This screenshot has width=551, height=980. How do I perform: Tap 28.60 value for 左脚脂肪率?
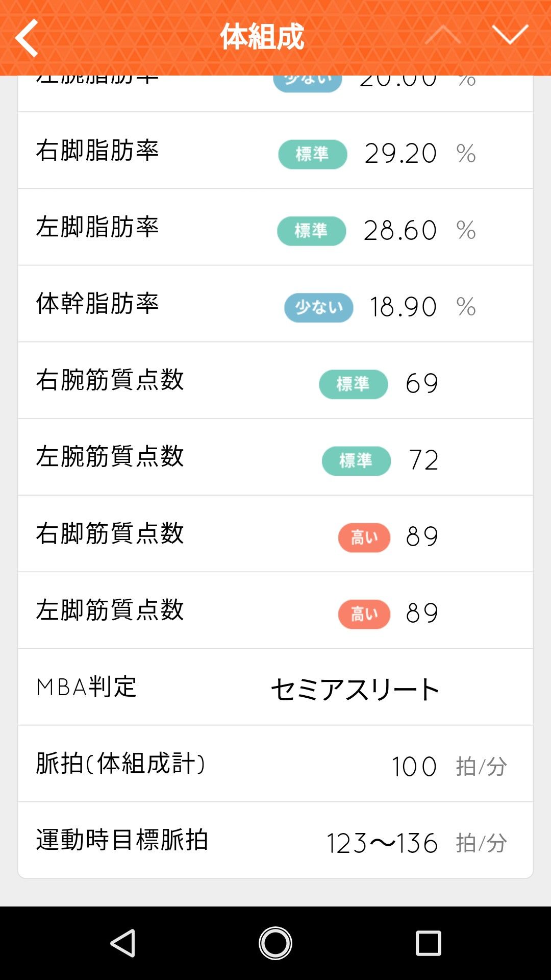[x=400, y=230]
